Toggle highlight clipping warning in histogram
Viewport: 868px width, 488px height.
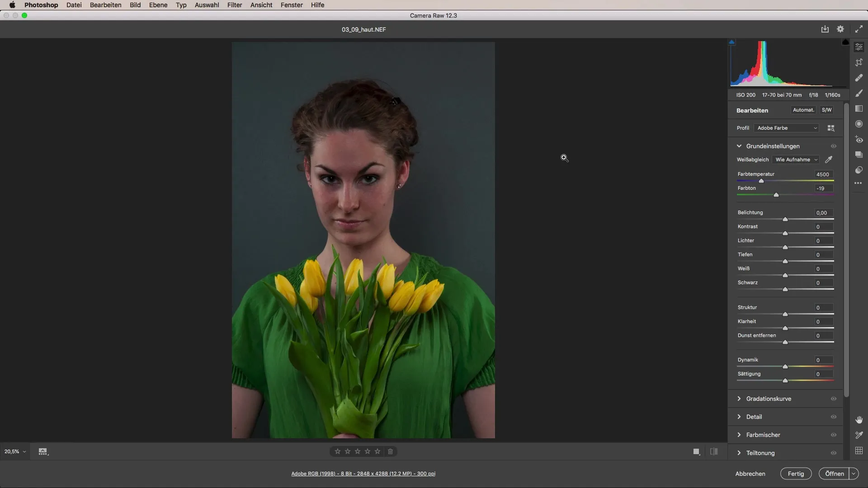pos(845,42)
